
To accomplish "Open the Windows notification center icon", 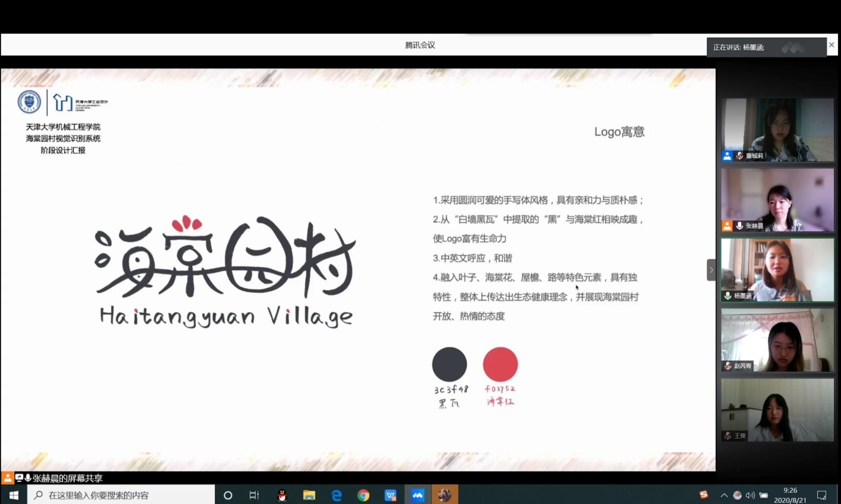I will pyautogui.click(x=821, y=495).
